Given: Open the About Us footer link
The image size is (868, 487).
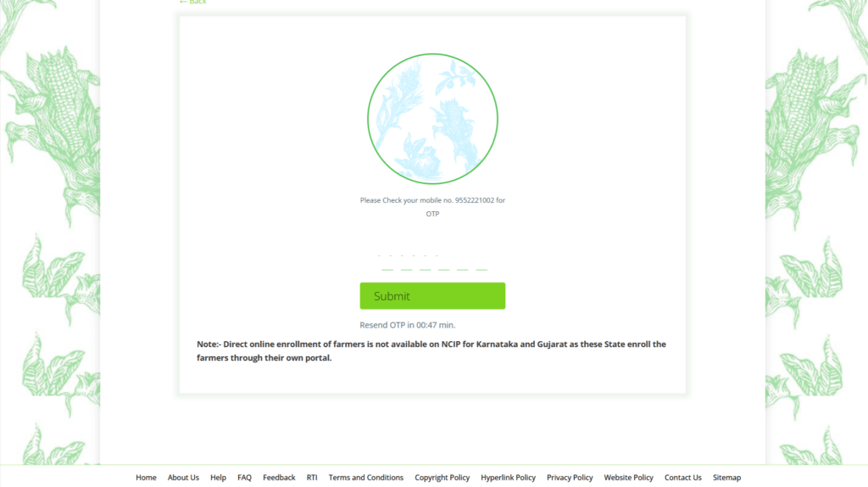Looking at the screenshot, I should [183, 477].
